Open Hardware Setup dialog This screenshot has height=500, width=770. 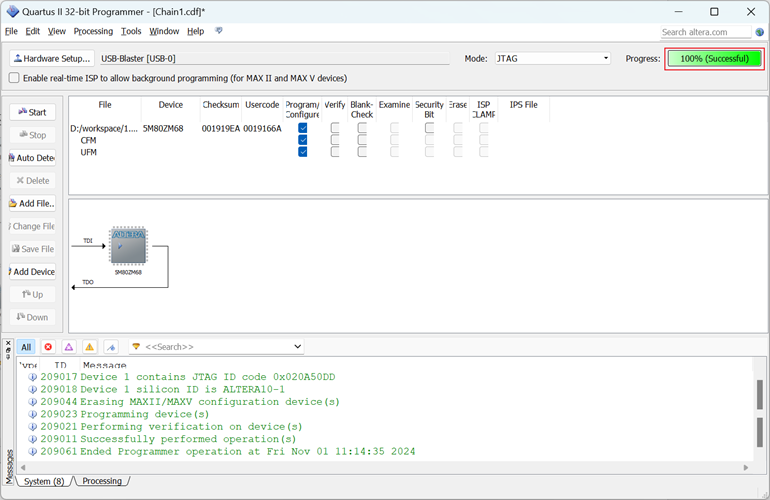point(52,58)
